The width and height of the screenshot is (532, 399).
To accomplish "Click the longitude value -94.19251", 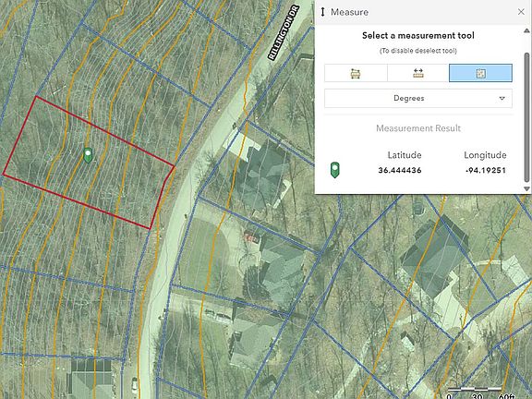I will tap(486, 170).
